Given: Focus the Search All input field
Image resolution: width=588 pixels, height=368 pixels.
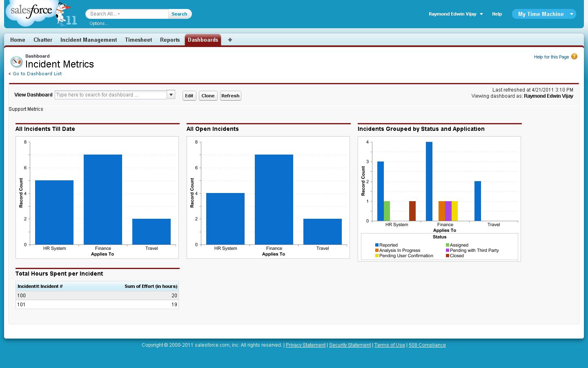Looking at the screenshot, I should click(x=127, y=14).
